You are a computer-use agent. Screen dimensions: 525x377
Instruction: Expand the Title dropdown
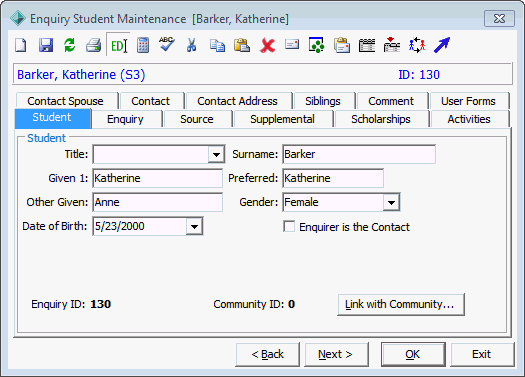tap(216, 154)
